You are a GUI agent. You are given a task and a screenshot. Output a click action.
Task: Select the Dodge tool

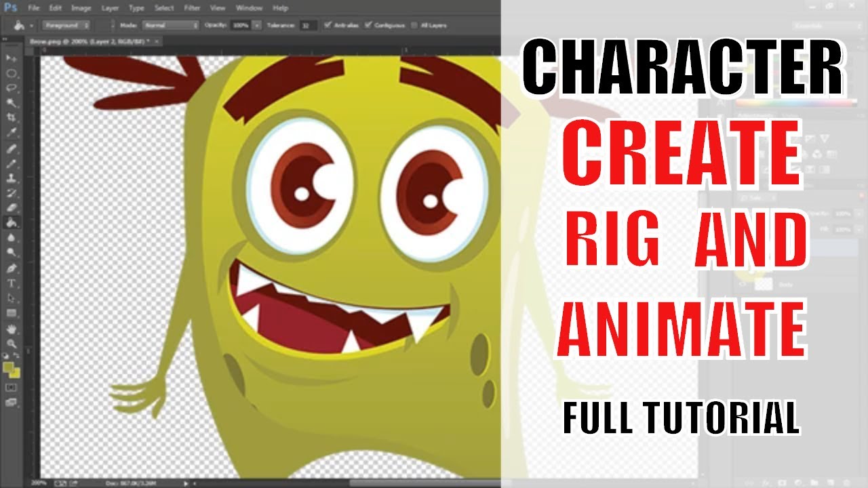click(12, 252)
